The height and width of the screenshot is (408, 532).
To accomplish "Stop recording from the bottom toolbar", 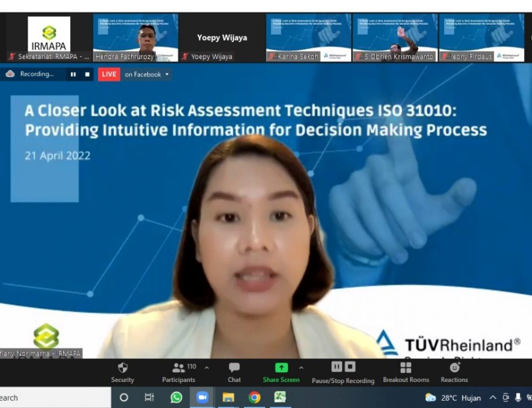I will pyautogui.click(x=350, y=366).
